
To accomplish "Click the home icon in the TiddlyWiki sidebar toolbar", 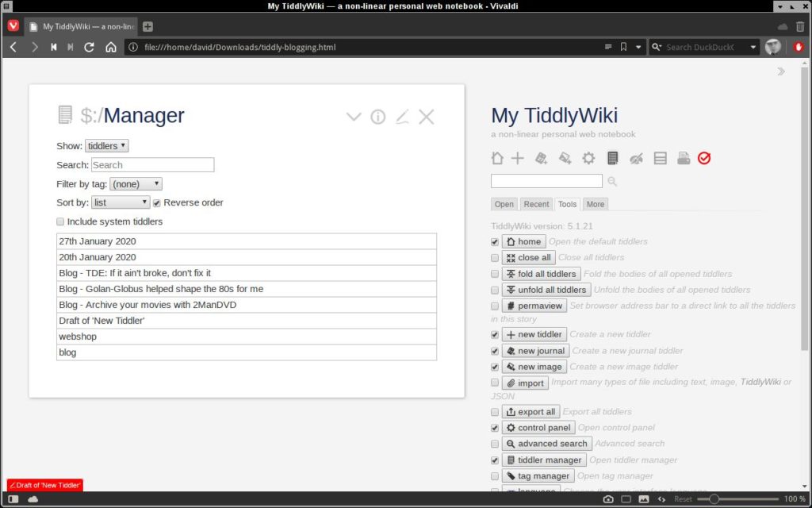I will coord(497,158).
